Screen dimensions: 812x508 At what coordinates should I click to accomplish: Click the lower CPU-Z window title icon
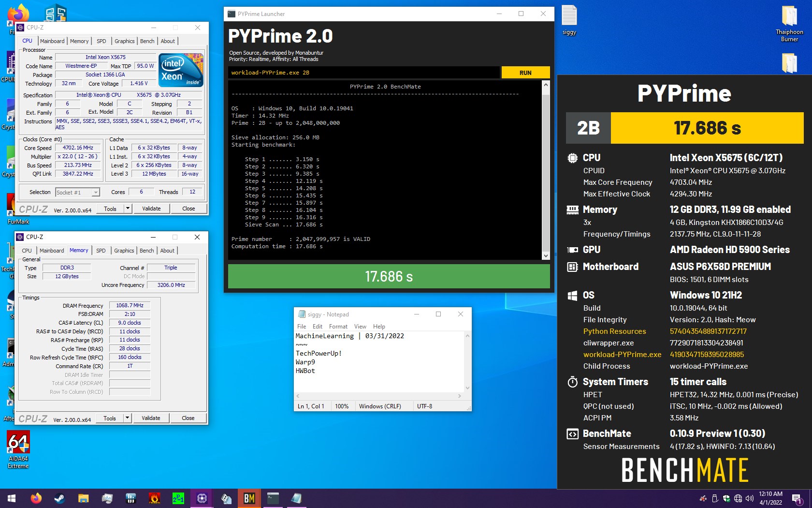coord(20,237)
